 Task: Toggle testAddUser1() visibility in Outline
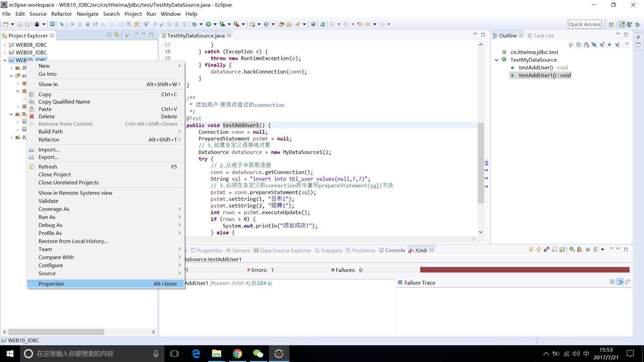tap(545, 75)
